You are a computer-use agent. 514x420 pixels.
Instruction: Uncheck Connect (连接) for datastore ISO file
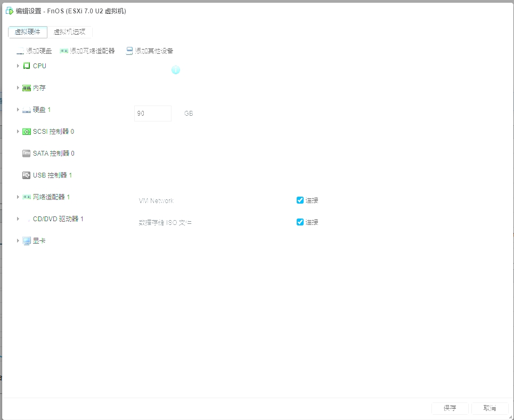coord(300,222)
